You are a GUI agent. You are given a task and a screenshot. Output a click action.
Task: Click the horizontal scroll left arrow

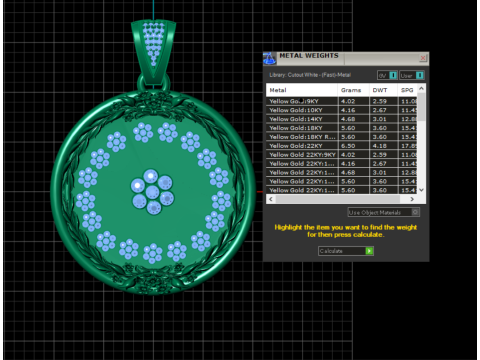[x=271, y=199]
